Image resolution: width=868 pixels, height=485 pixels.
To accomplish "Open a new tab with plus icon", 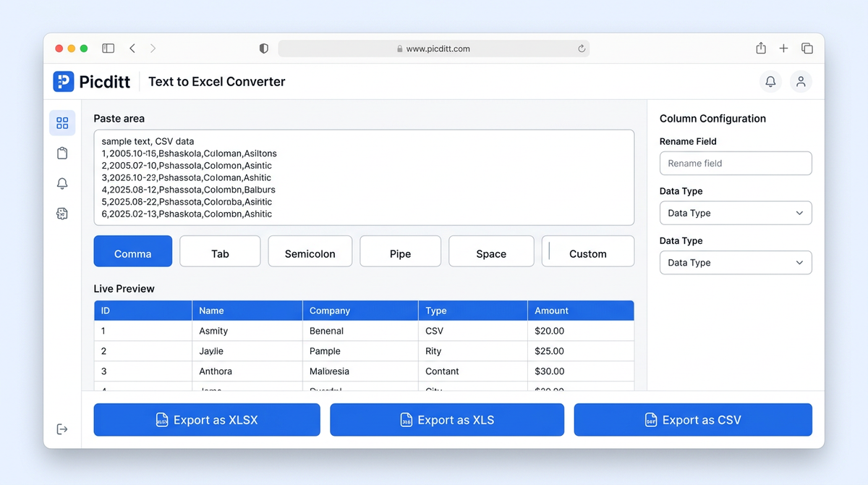I will pyautogui.click(x=783, y=48).
